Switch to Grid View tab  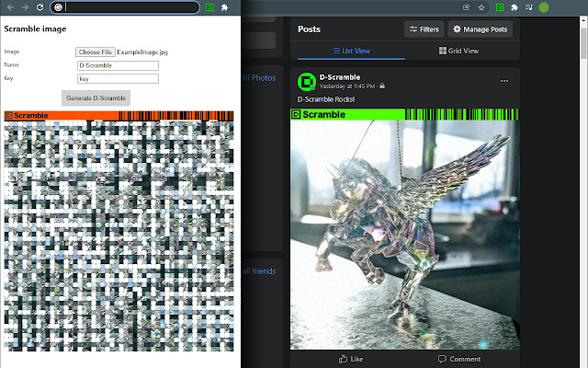(458, 51)
